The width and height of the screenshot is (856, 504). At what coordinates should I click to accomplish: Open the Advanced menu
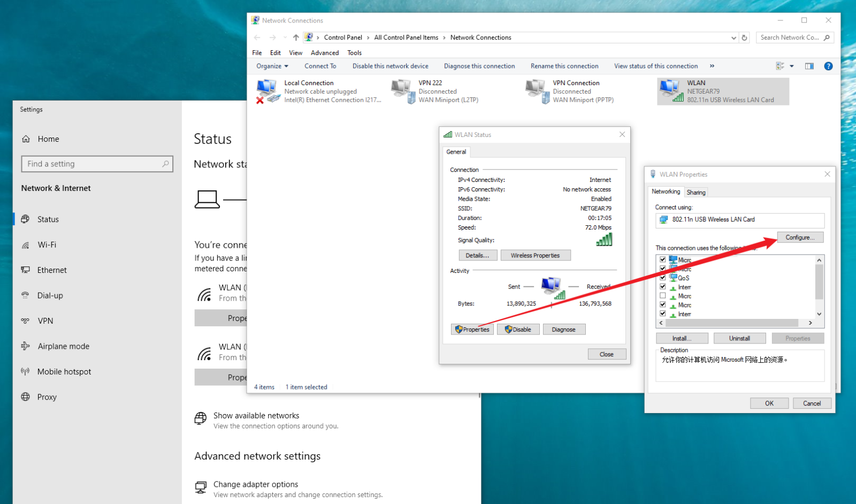click(x=325, y=52)
